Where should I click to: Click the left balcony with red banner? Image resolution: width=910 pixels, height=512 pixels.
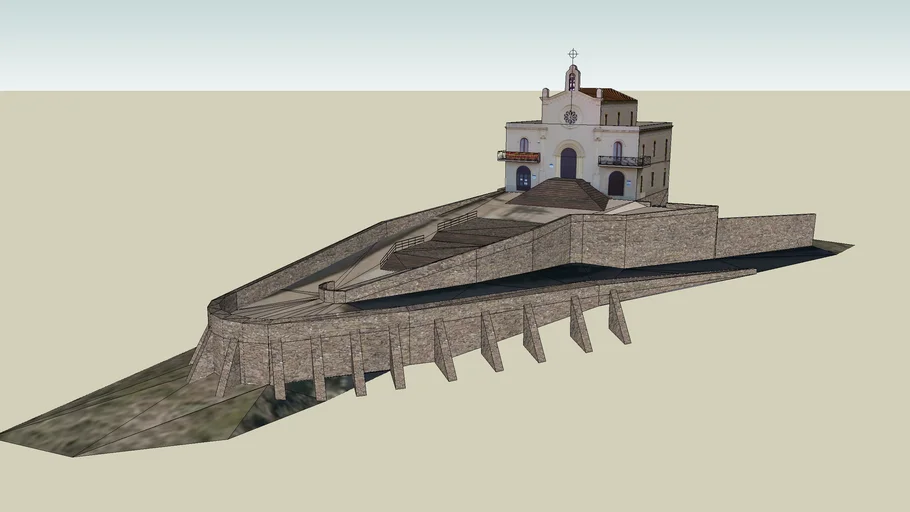pos(518,157)
